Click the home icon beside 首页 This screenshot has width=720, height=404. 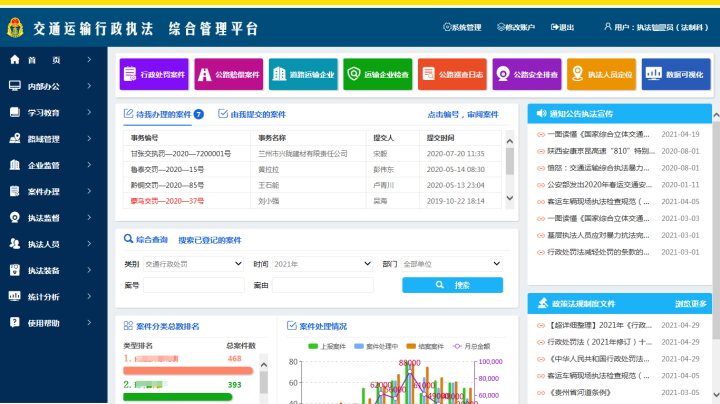[x=15, y=60]
